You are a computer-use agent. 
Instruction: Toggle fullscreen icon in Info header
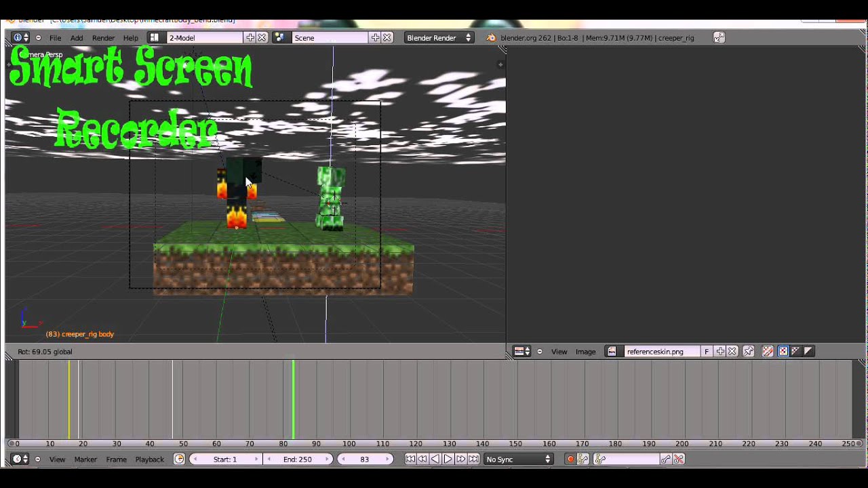pyautogui.click(x=719, y=38)
